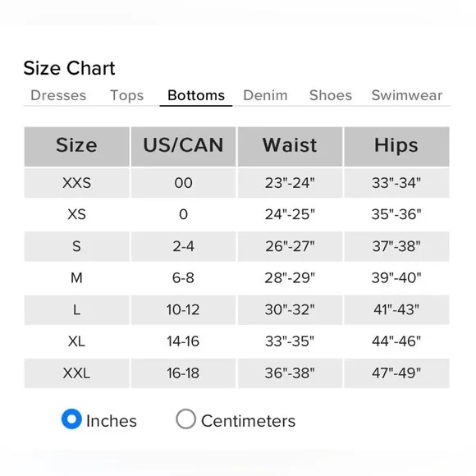Click the US/CAN column header

tap(183, 147)
